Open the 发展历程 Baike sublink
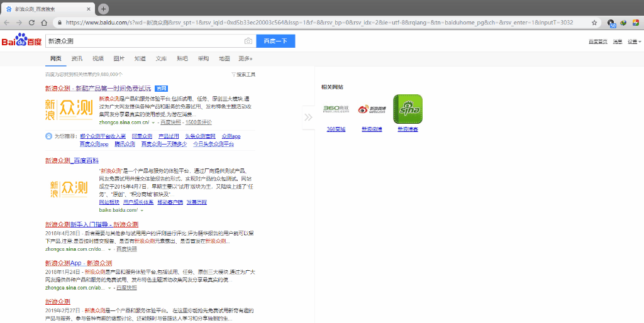This screenshot has height=323, width=644. click(x=197, y=202)
